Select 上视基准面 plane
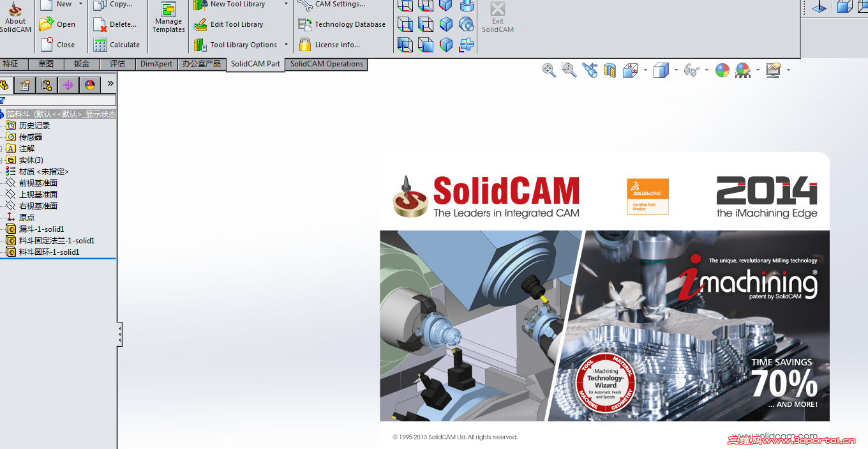The height and width of the screenshot is (449, 868). click(x=38, y=195)
